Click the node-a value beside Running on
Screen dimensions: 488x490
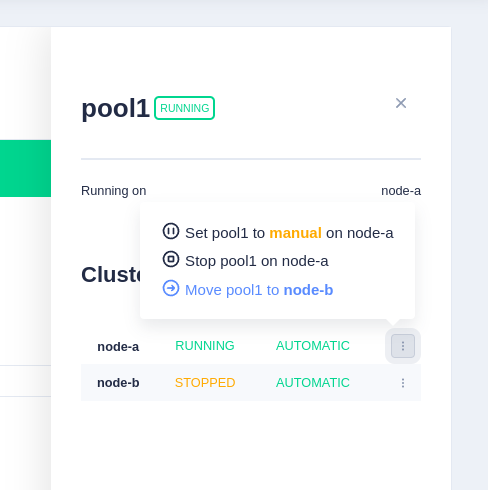coord(401,191)
